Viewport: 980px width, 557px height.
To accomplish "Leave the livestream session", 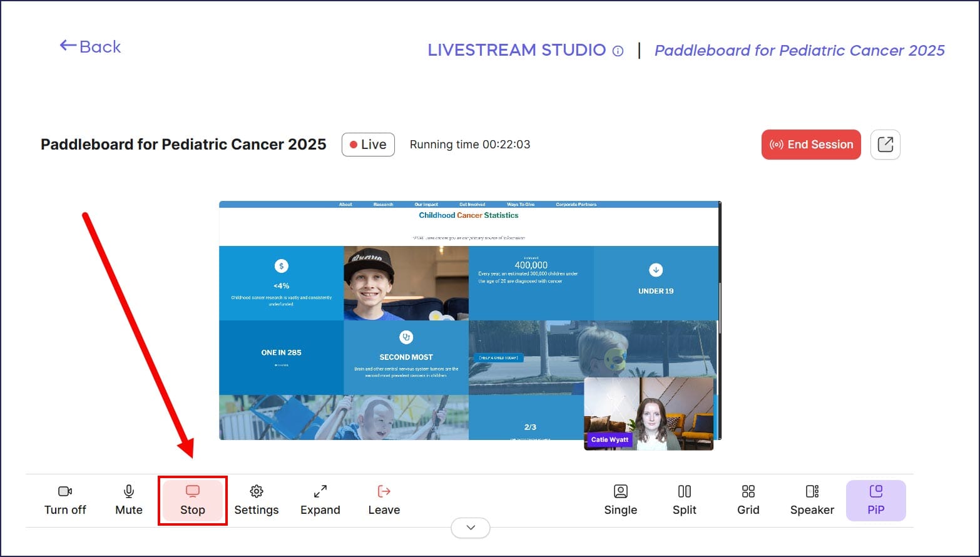I will (384, 500).
